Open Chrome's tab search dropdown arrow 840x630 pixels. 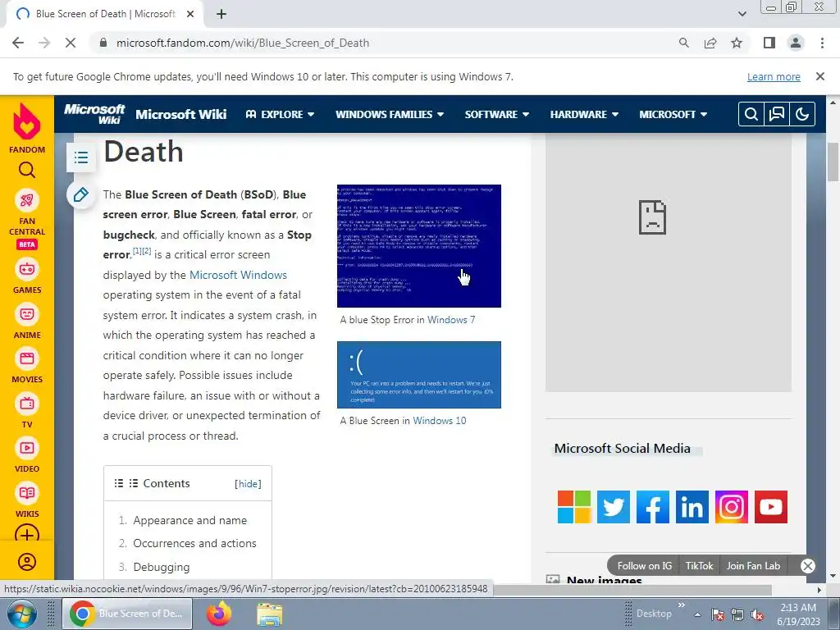click(742, 14)
